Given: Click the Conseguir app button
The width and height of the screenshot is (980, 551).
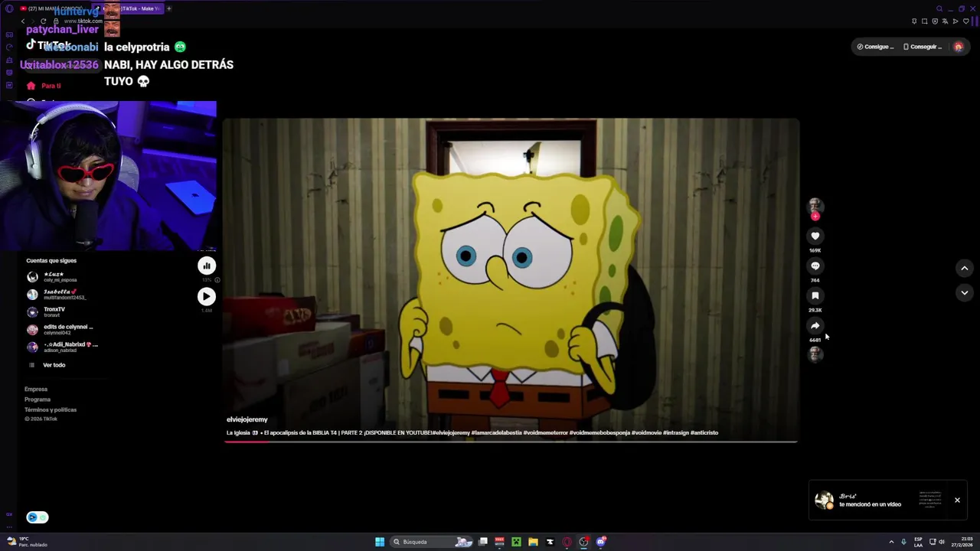Looking at the screenshot, I should (922, 47).
